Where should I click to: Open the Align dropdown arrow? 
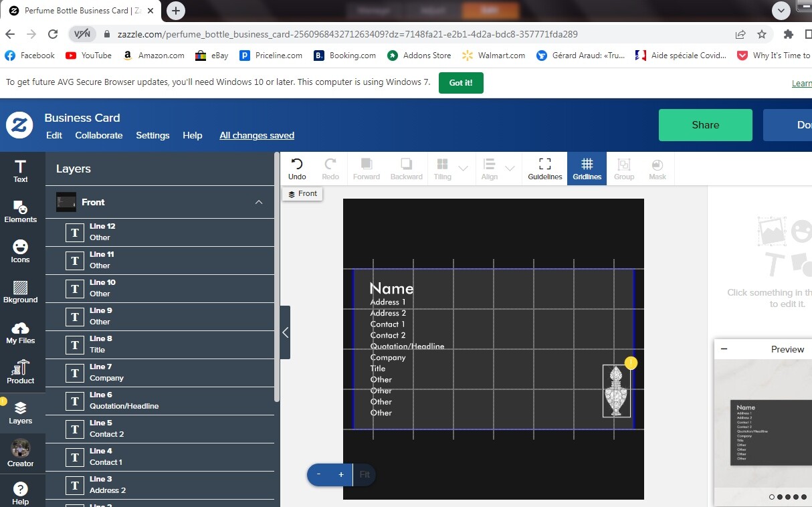click(x=510, y=169)
